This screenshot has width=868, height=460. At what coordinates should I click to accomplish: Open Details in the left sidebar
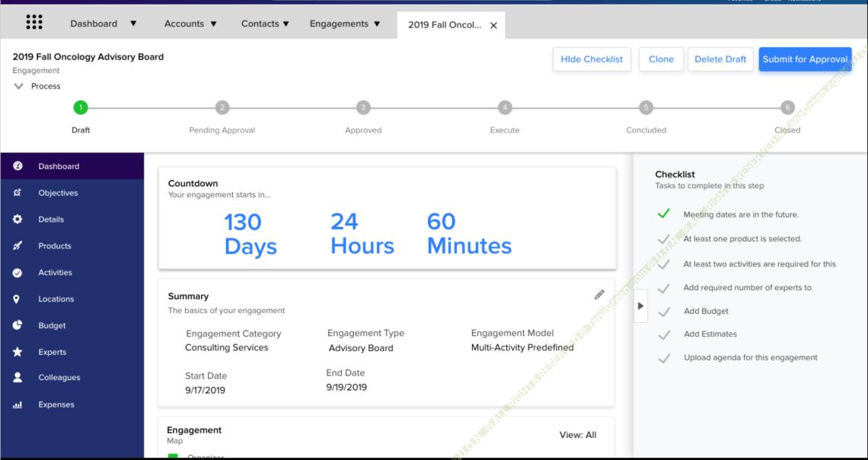72,219
